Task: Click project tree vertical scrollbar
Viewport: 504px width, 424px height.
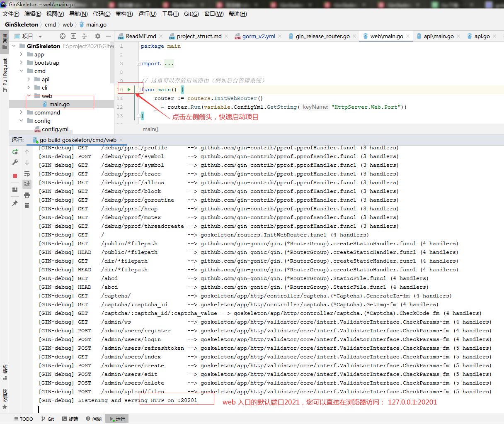Action: pyautogui.click(x=112, y=62)
